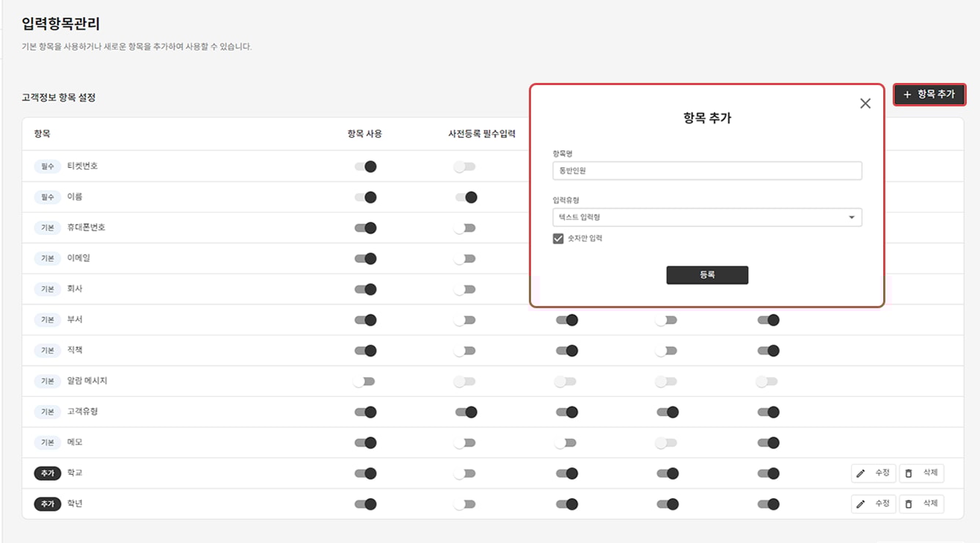Click the plus 항목 추가 button

(x=929, y=95)
